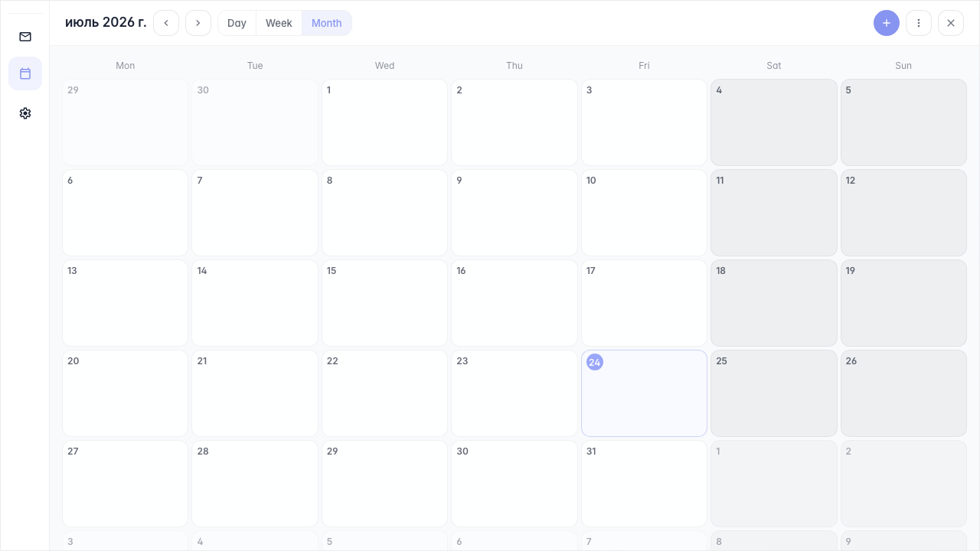
Task: Select Friday July 3 cell
Action: (644, 122)
